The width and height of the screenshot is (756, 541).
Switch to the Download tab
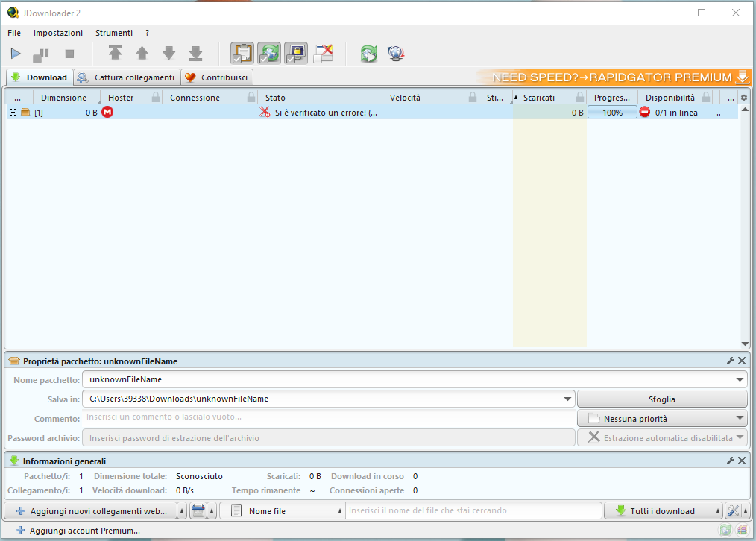tap(40, 77)
